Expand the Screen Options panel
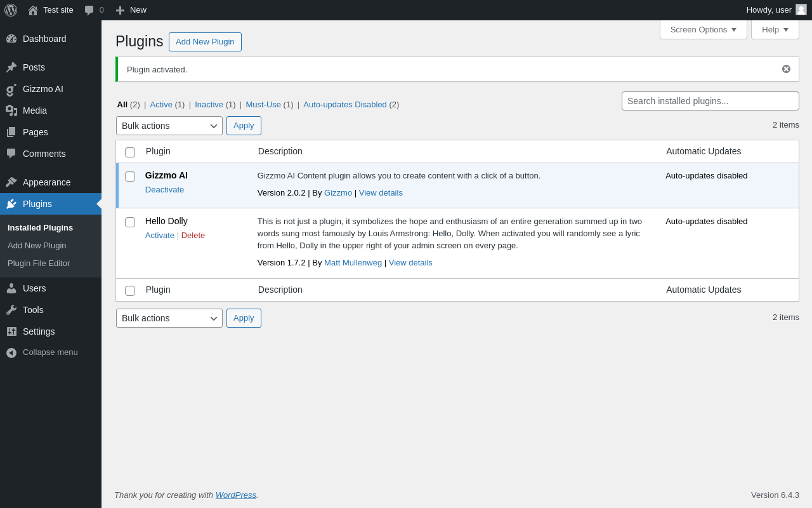The height and width of the screenshot is (508, 812). click(704, 29)
